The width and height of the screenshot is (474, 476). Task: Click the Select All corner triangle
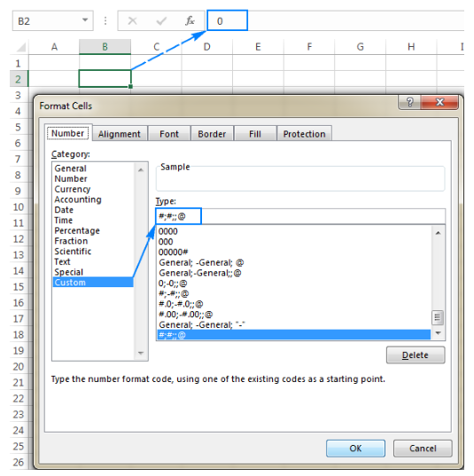21,47
